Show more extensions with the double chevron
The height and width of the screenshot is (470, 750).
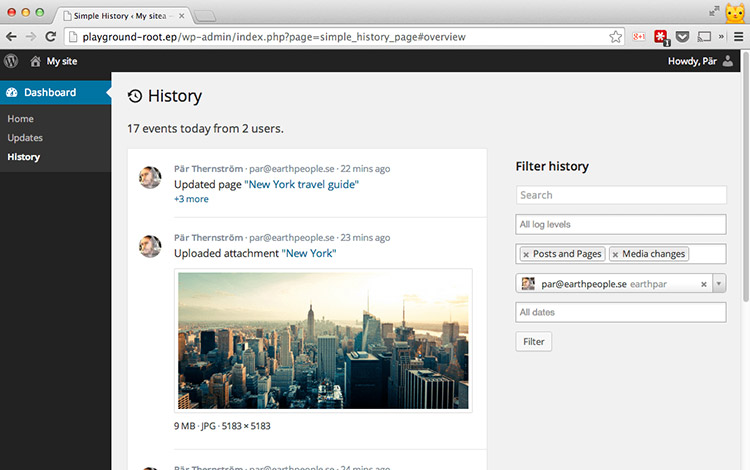[721, 36]
